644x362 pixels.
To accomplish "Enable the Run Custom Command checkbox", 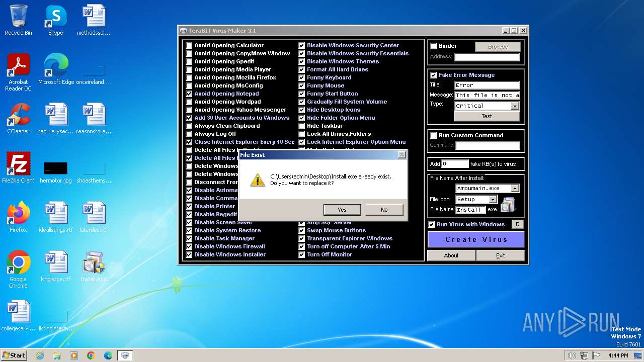I will pyautogui.click(x=434, y=135).
